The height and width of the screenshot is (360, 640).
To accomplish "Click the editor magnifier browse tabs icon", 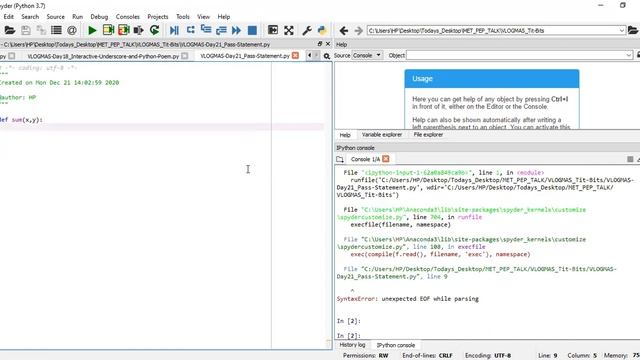I will coord(327,56).
